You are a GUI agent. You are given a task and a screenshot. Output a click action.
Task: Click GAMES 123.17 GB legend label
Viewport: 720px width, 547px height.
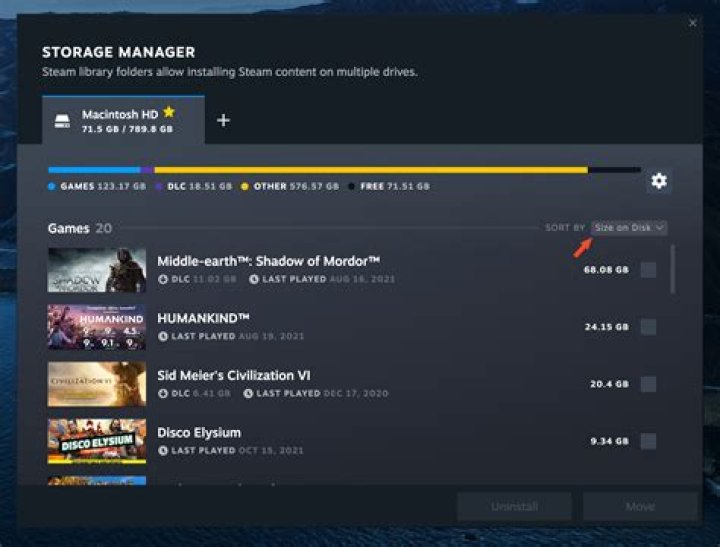103,186
